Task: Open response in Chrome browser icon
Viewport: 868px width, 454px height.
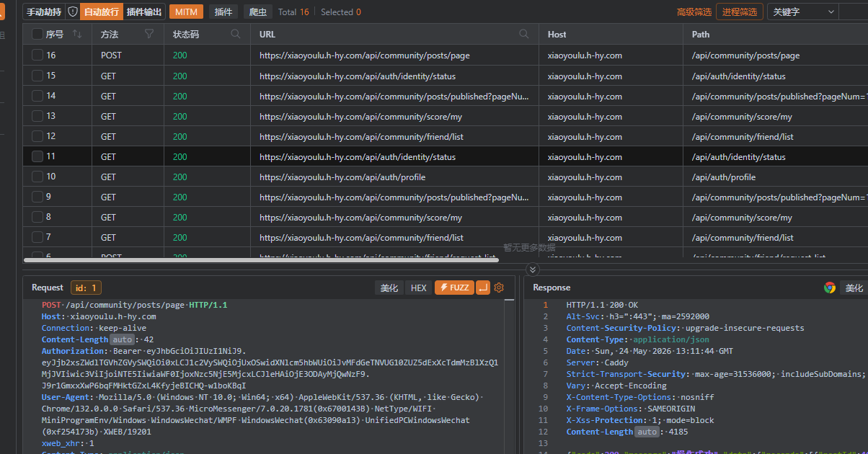Action: pos(830,288)
